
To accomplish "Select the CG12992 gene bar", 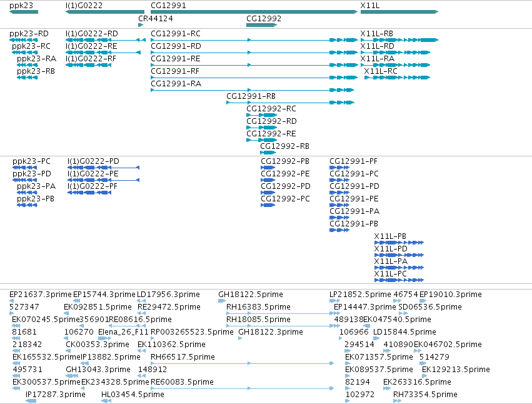I will [261, 25].
